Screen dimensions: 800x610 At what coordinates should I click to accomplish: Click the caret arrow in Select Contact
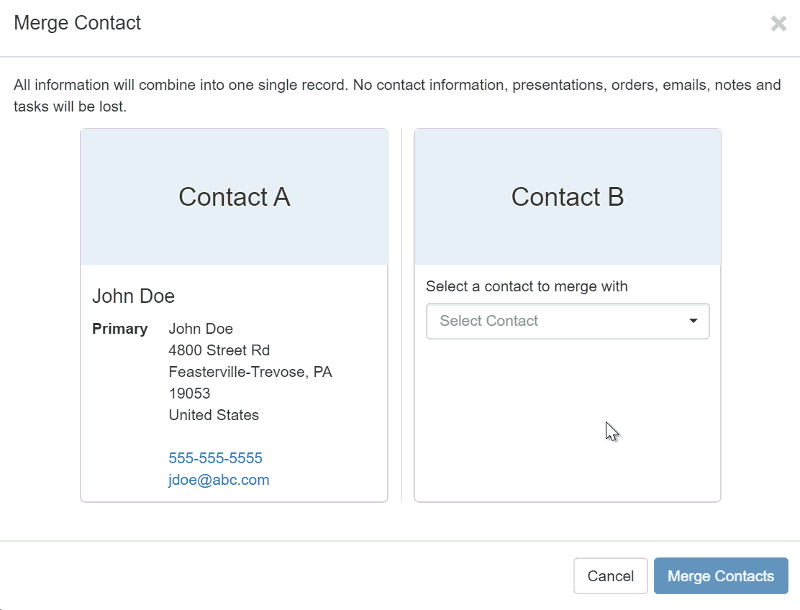click(x=693, y=321)
